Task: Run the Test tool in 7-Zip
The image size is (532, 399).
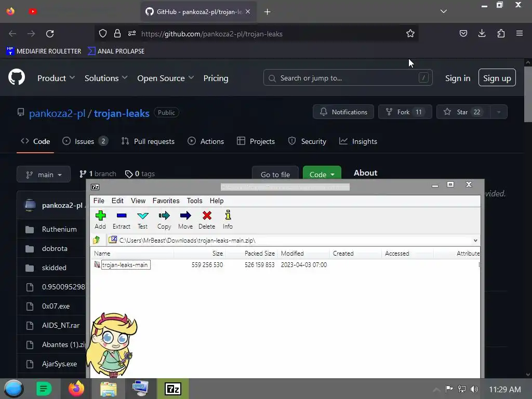Action: (x=142, y=220)
